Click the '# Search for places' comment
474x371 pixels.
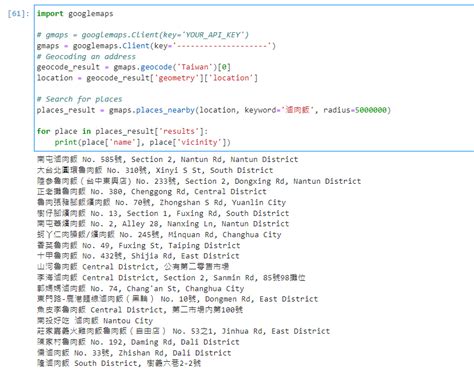click(x=79, y=99)
